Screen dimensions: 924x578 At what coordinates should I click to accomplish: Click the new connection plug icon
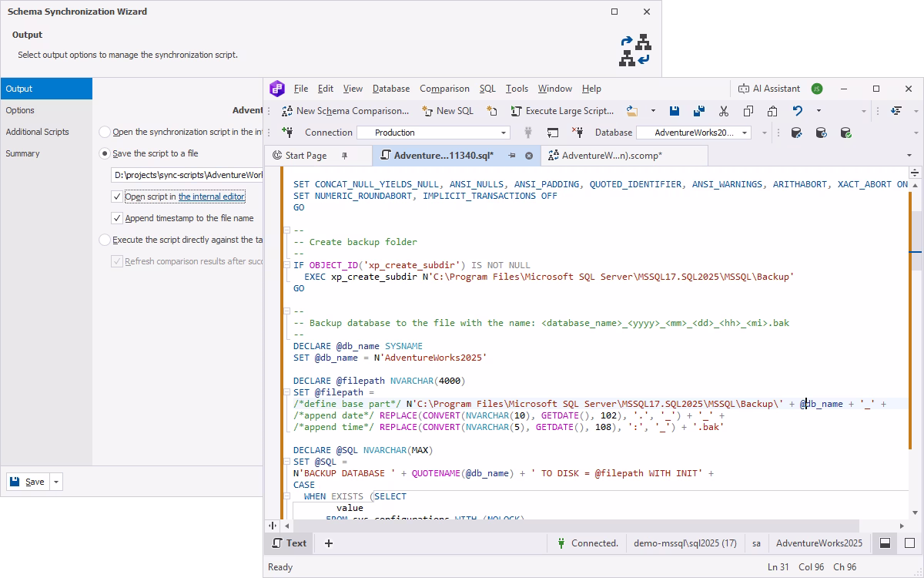pyautogui.click(x=287, y=133)
